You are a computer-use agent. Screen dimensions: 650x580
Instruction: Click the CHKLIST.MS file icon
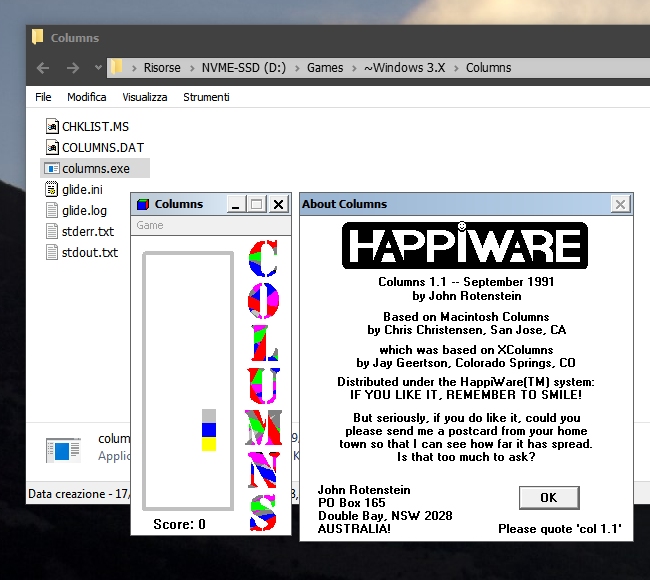51,126
